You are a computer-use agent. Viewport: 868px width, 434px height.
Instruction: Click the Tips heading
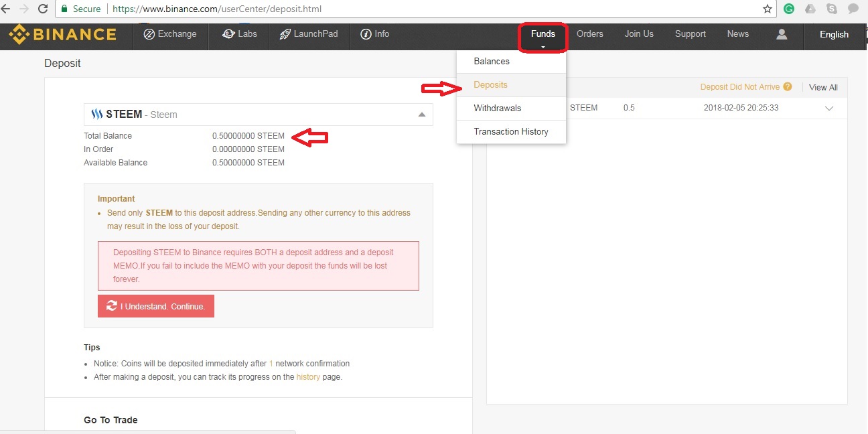(x=92, y=348)
